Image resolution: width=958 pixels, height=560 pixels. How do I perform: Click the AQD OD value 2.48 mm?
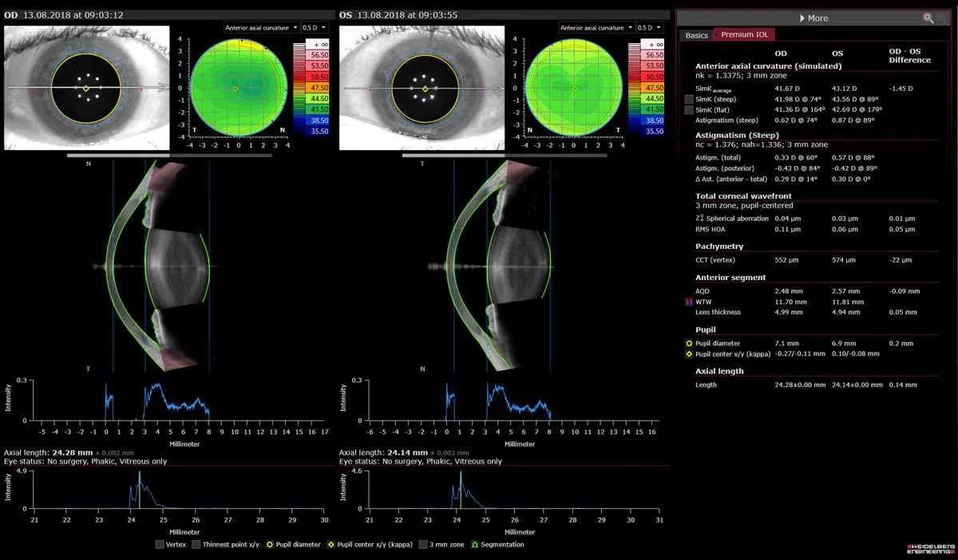pyautogui.click(x=788, y=291)
